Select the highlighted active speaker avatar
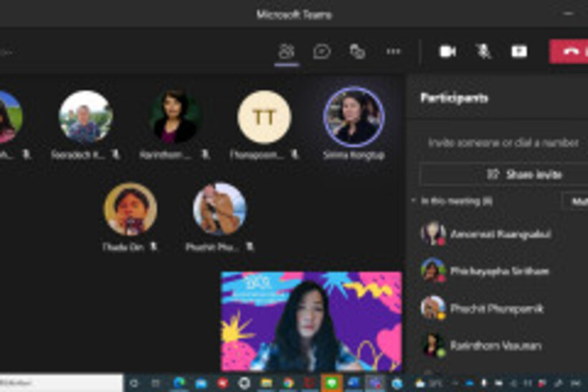This screenshot has height=392, width=588. pos(354,118)
